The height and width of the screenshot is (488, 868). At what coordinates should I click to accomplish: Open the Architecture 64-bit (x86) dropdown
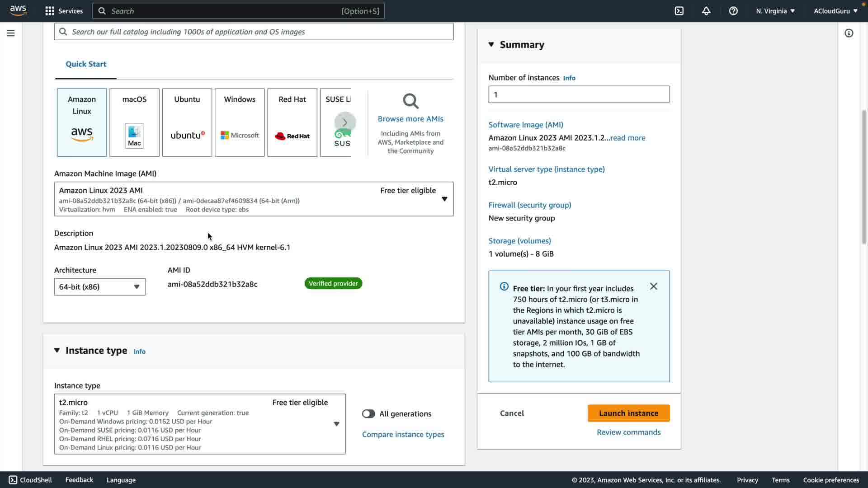click(x=100, y=287)
